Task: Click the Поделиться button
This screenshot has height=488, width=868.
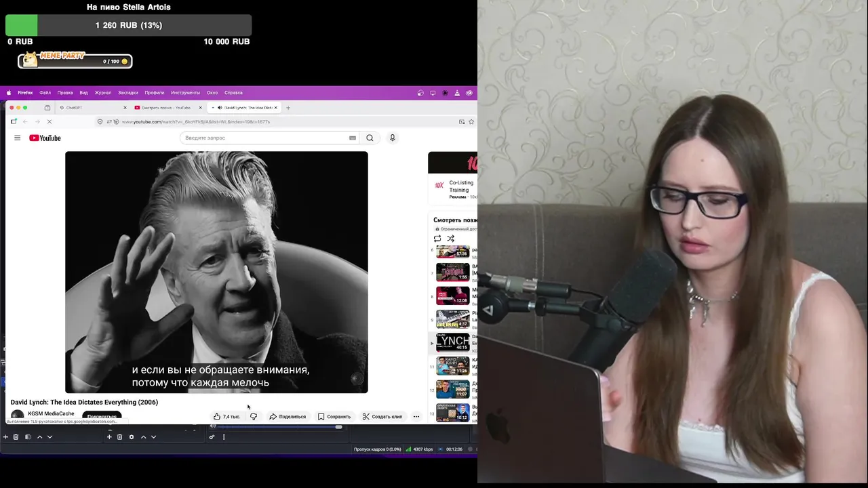Action: [288, 417]
